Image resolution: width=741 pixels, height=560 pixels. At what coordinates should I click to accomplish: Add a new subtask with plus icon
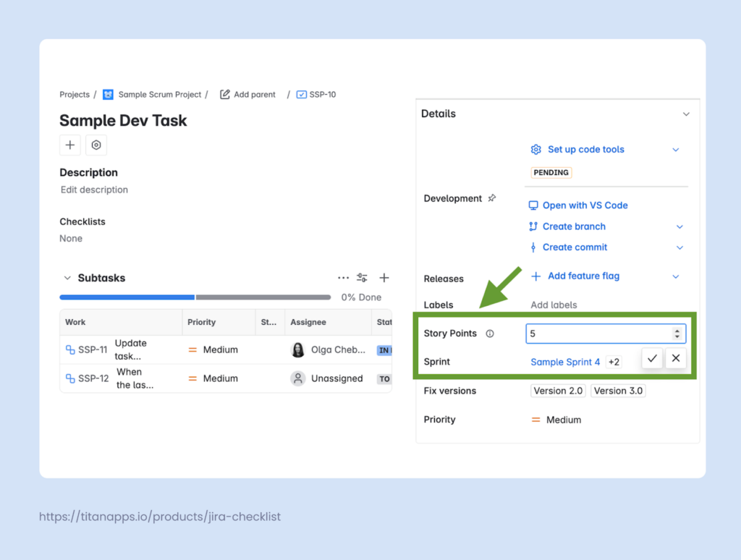pyautogui.click(x=384, y=278)
